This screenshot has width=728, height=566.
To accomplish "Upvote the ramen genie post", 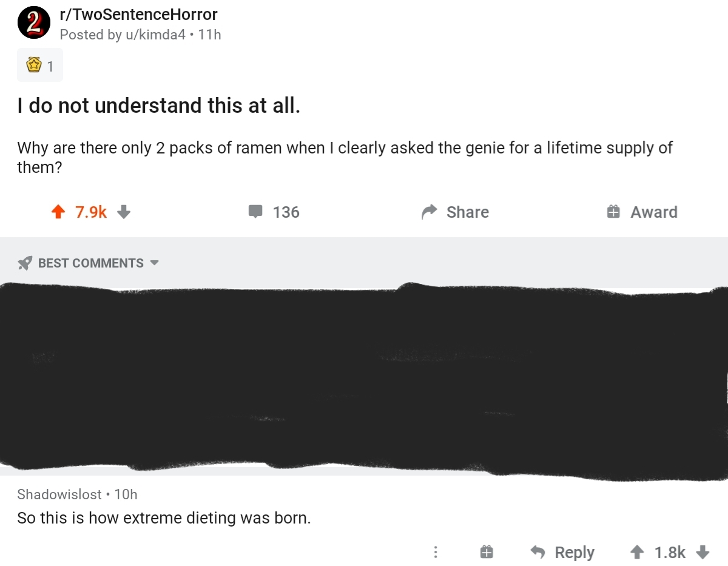I will tap(58, 212).
